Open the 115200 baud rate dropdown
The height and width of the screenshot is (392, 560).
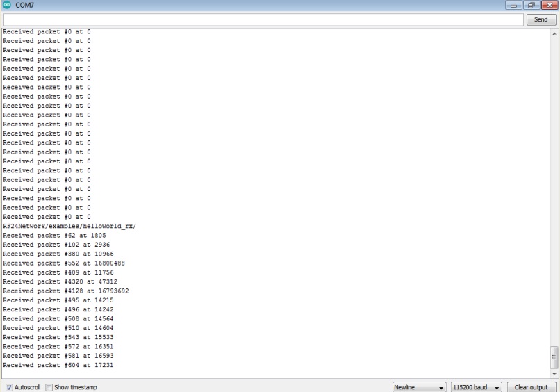pos(476,387)
